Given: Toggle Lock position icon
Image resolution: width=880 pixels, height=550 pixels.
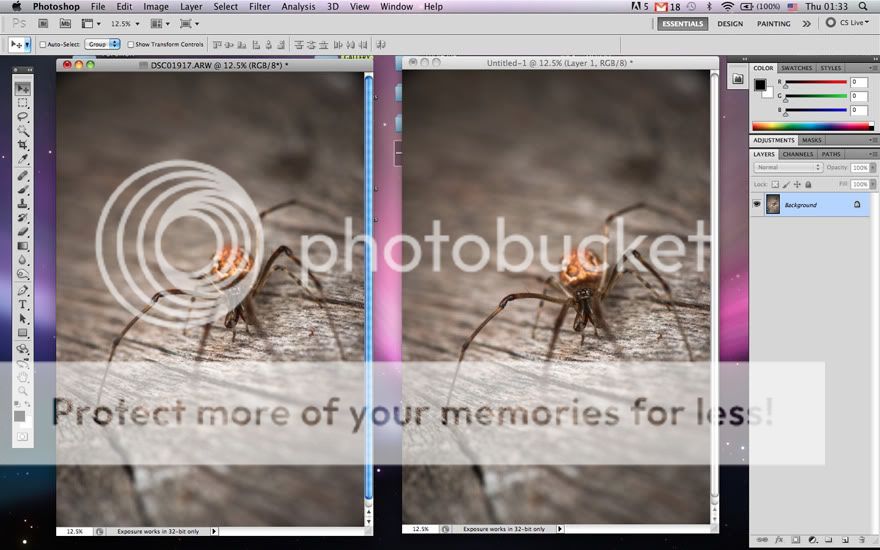Looking at the screenshot, I should 797,184.
